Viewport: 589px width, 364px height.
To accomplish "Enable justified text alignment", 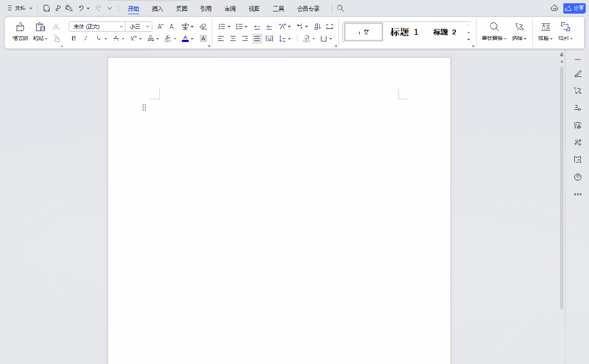I will pos(257,38).
